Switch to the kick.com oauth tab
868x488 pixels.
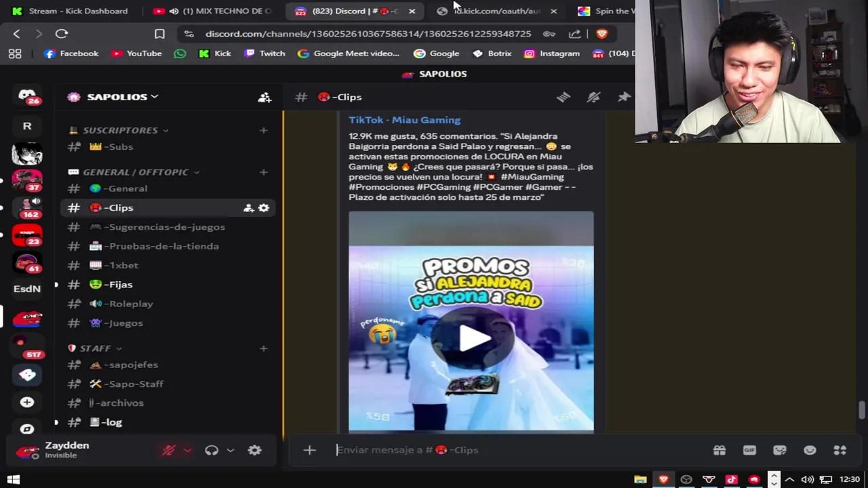pos(497,11)
